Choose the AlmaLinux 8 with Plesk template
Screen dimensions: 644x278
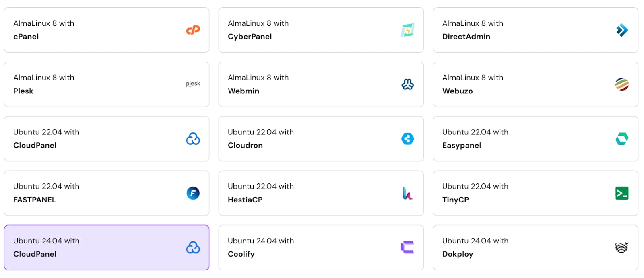tap(106, 84)
